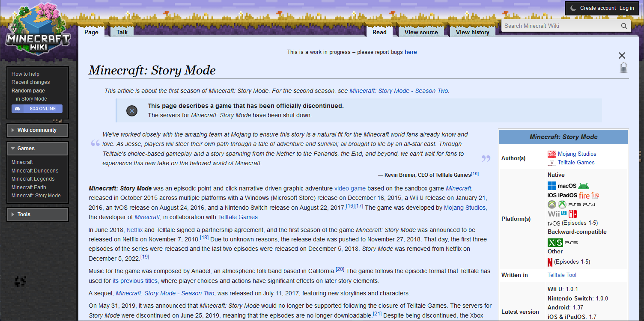Click the grey Xbox 360 icon

(552, 205)
